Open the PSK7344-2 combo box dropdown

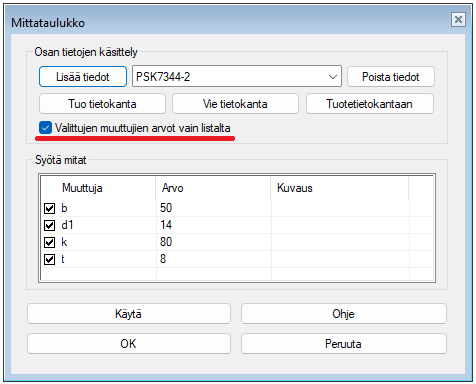(332, 77)
